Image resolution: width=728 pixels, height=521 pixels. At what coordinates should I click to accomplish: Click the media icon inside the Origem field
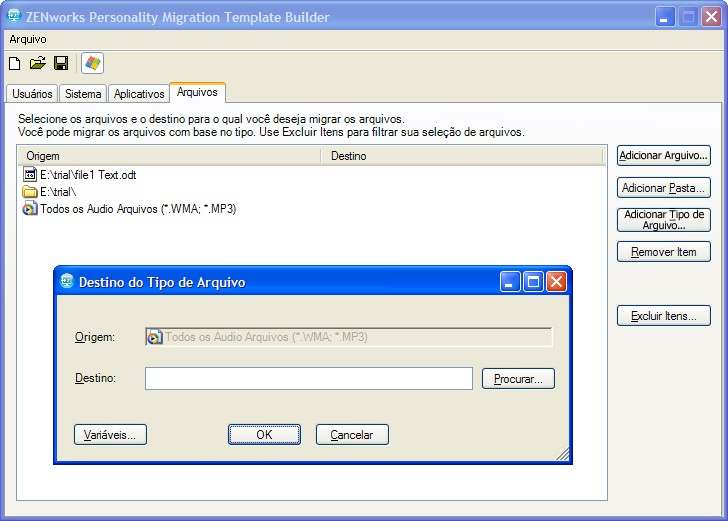(155, 337)
